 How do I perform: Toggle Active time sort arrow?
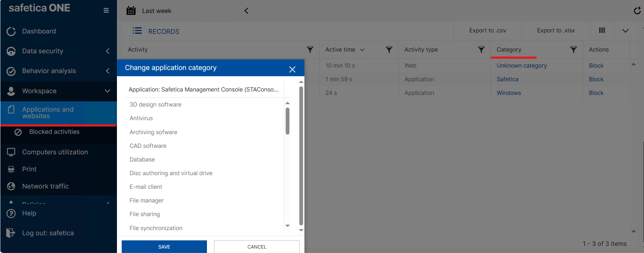coord(362,50)
